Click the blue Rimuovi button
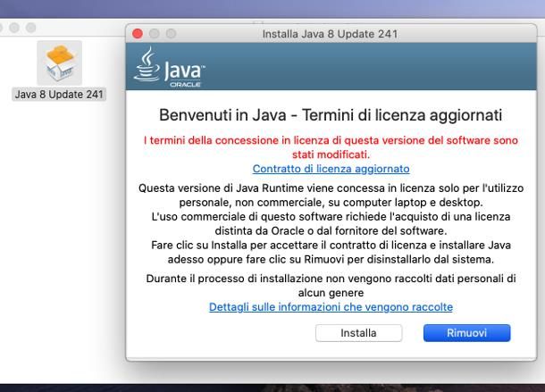545x392 pixels. click(x=466, y=333)
